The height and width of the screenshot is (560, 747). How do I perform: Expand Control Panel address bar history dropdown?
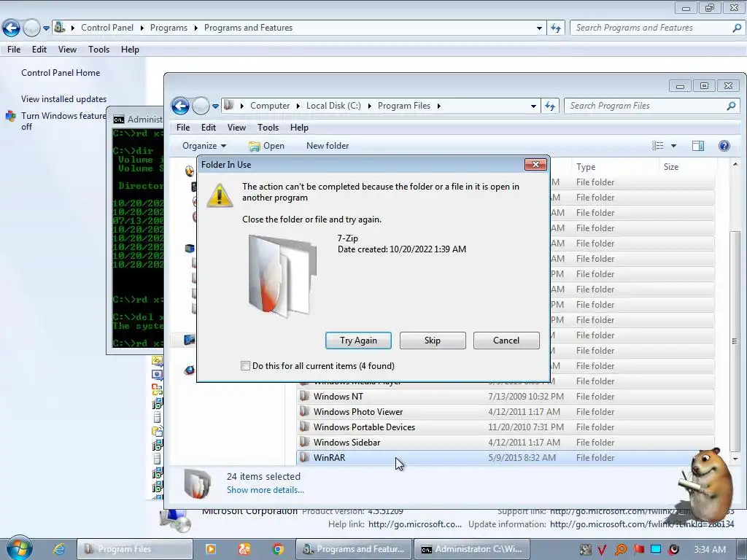click(x=539, y=28)
